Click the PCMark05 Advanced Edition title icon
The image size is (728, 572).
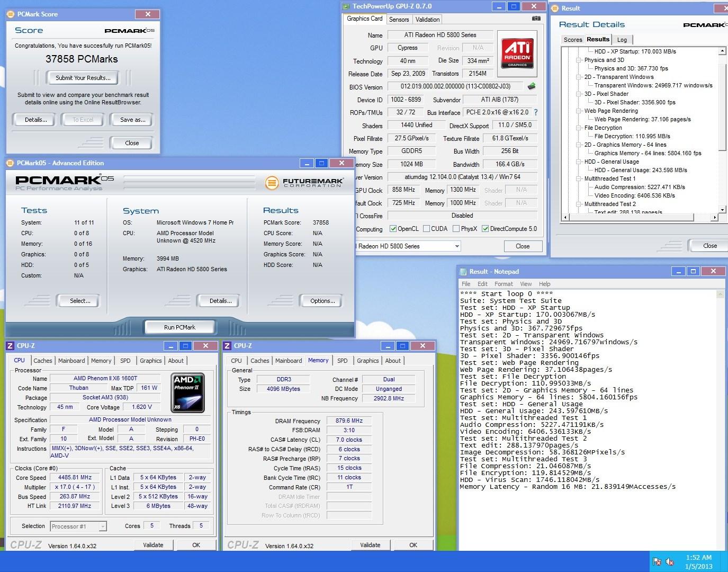pyautogui.click(x=11, y=163)
